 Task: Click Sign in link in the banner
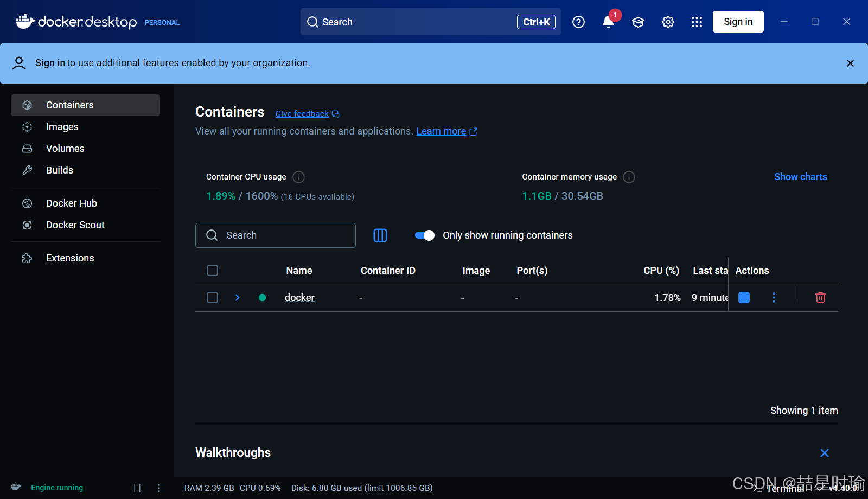50,63
